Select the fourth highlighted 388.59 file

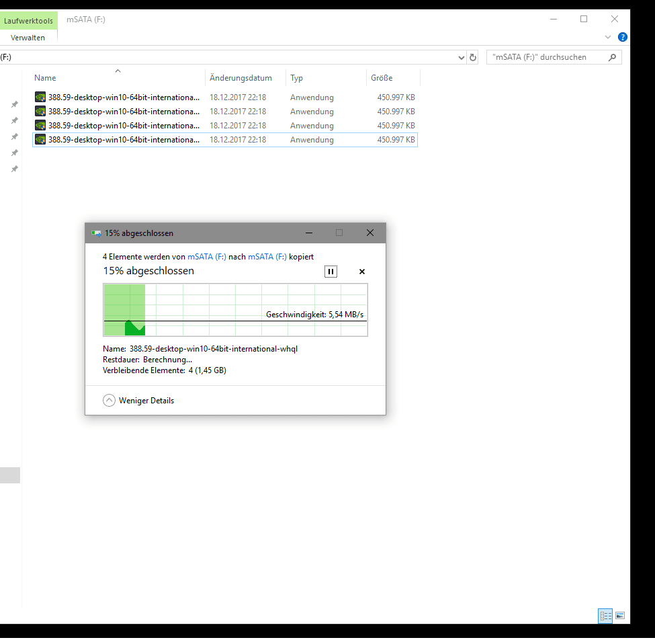(x=225, y=140)
